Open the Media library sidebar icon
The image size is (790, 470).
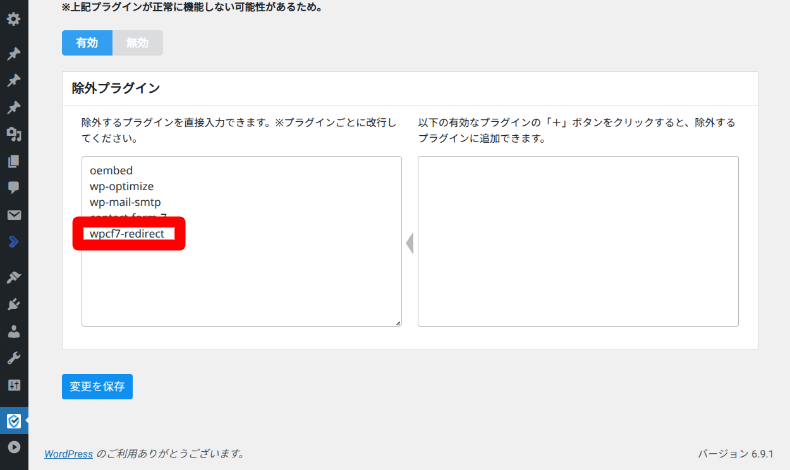[x=14, y=134]
